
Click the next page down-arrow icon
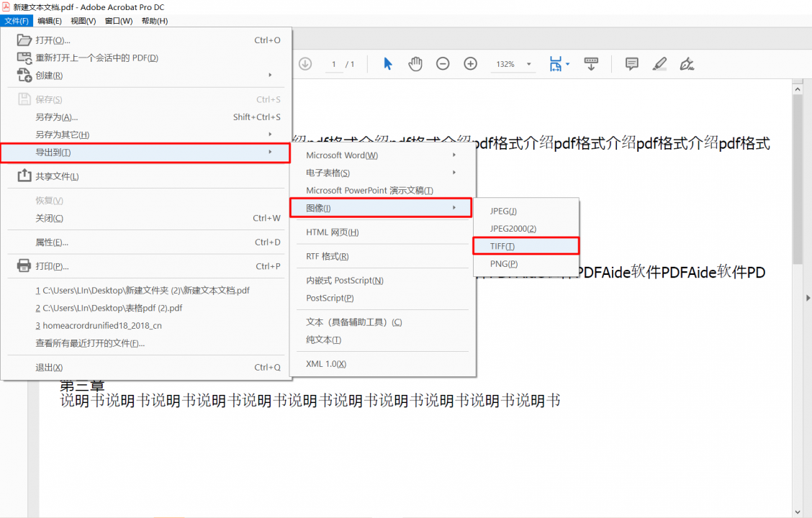(305, 63)
